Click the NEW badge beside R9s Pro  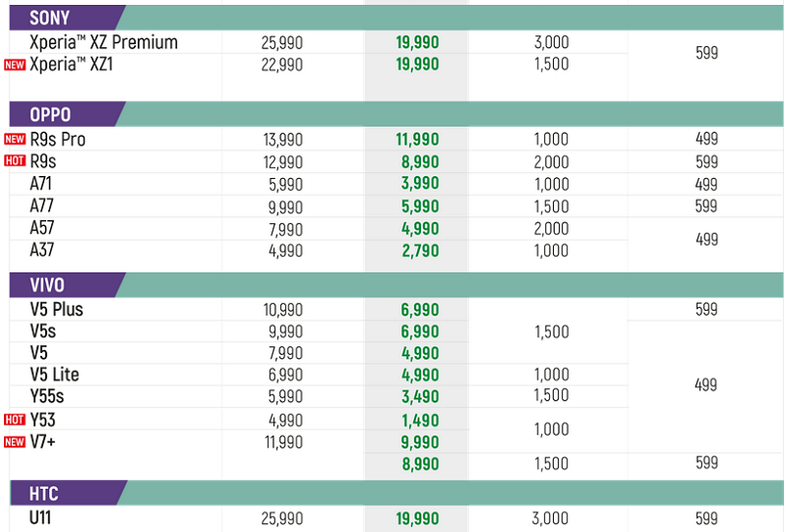15,139
